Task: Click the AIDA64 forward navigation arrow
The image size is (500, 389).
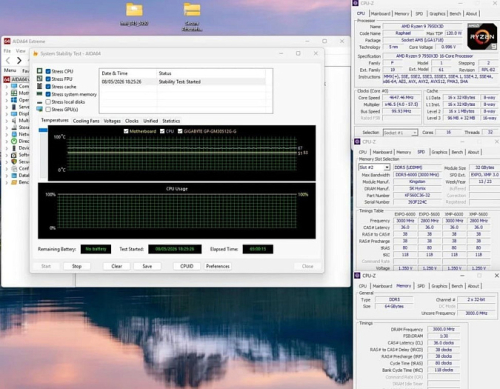Action: pyautogui.click(x=19, y=60)
